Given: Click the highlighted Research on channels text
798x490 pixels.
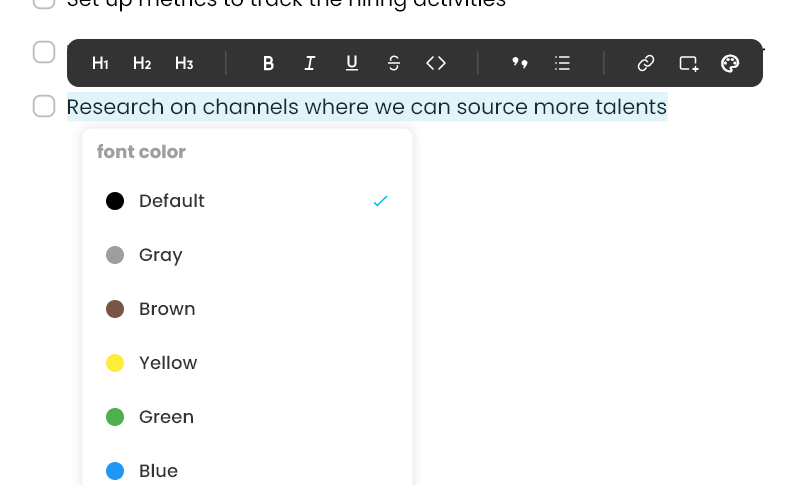Looking at the screenshot, I should click(367, 107).
